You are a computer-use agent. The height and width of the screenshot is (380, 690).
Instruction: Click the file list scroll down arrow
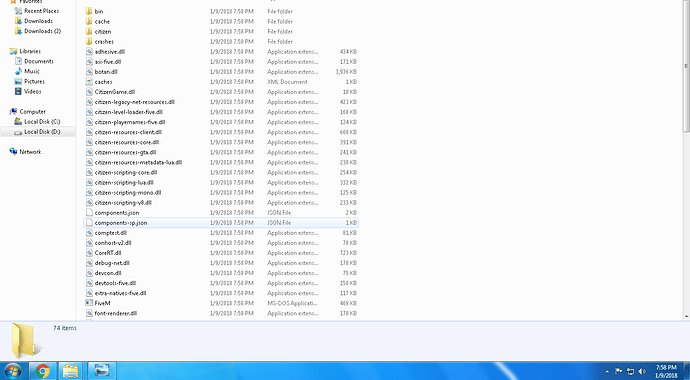click(686, 316)
